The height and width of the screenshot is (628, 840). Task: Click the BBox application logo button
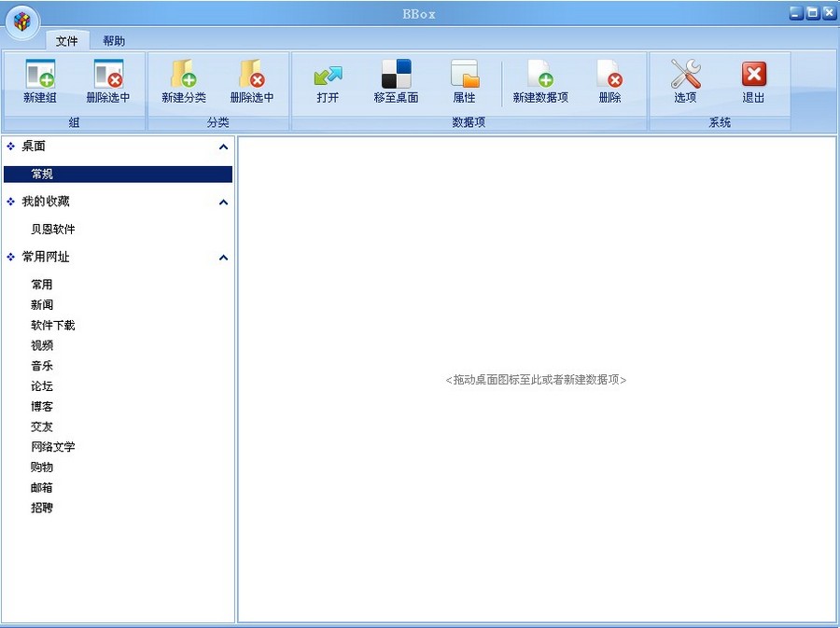click(x=21, y=20)
